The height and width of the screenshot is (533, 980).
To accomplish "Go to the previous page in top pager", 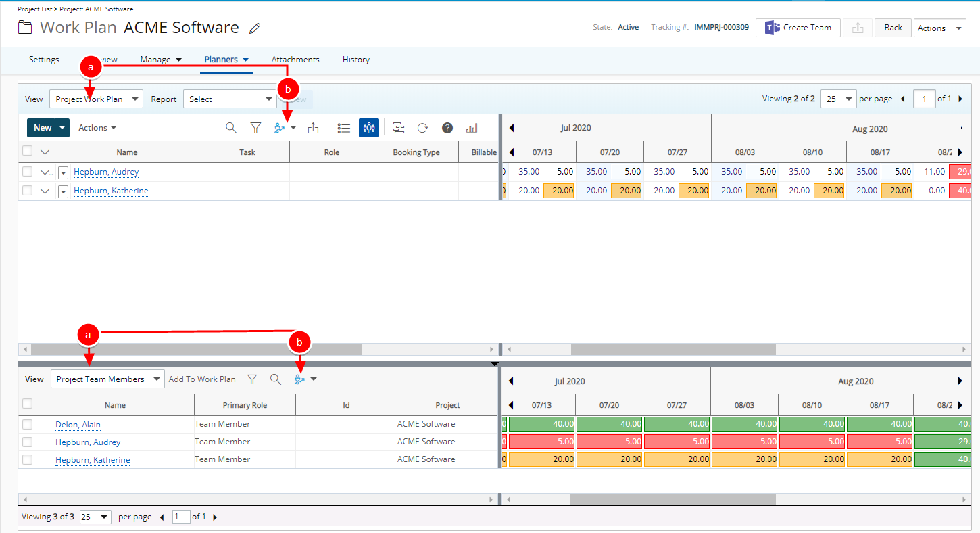I will pyautogui.click(x=902, y=99).
